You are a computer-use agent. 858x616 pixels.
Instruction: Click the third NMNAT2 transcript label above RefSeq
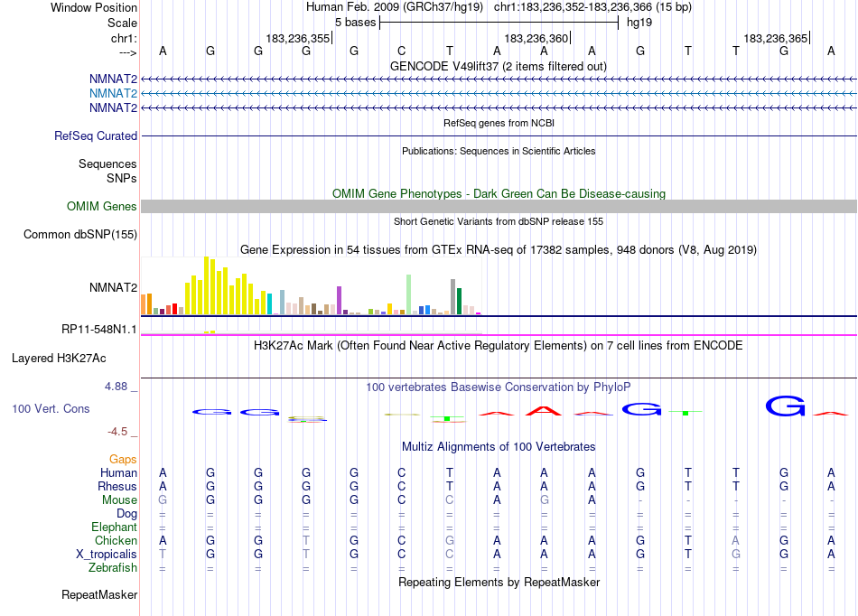pyautogui.click(x=113, y=107)
